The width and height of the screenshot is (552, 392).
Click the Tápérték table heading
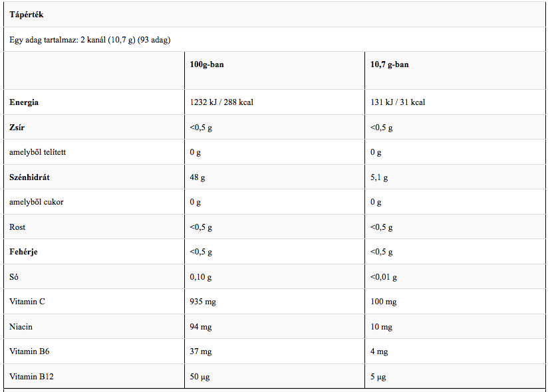tap(27, 15)
